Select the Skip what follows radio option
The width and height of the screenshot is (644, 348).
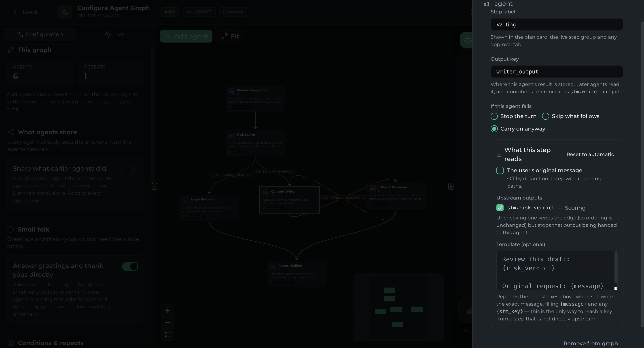click(546, 116)
